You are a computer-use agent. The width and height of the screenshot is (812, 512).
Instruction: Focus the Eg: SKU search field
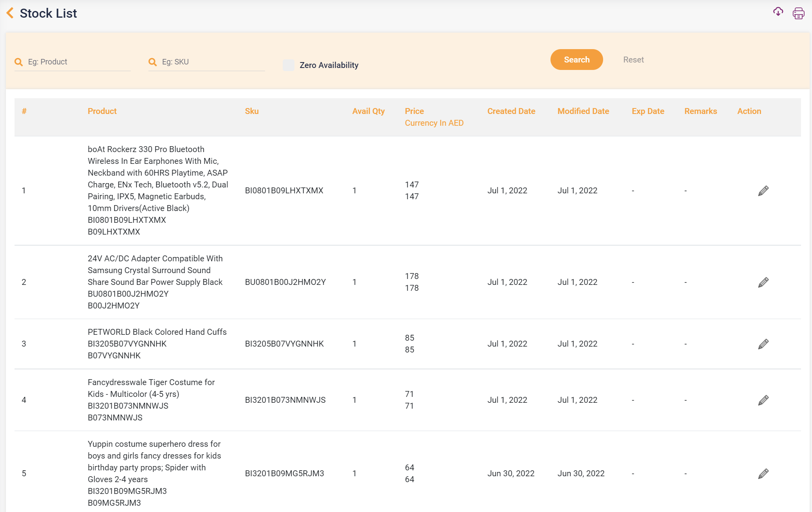(x=207, y=62)
